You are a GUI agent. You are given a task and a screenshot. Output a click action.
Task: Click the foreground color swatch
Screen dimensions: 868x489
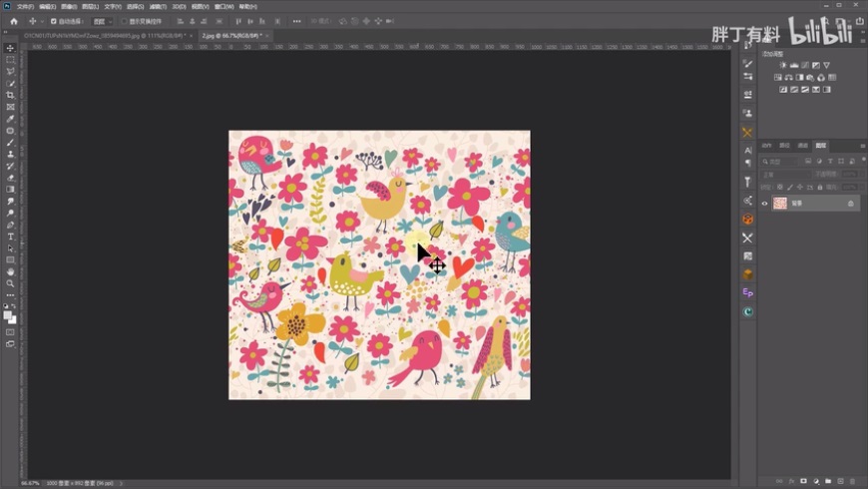point(7,315)
